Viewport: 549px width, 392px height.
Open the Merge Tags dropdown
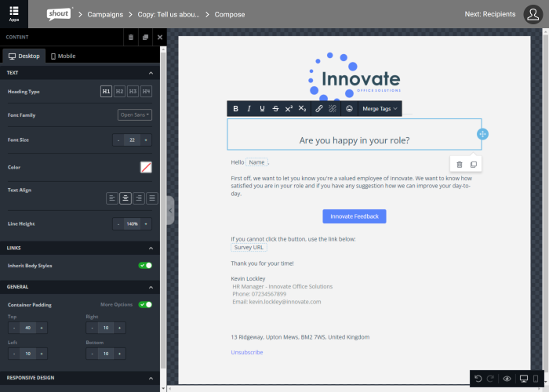coord(380,108)
